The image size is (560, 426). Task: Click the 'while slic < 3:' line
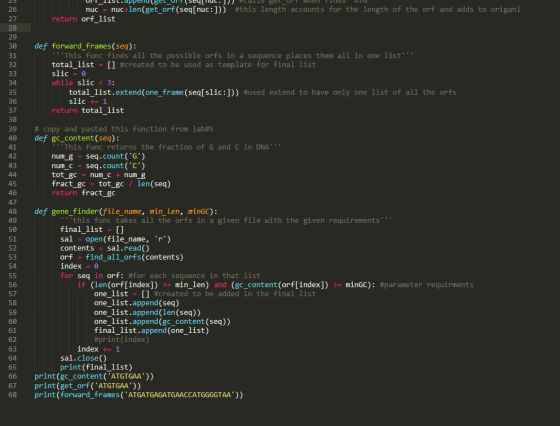tap(83, 83)
